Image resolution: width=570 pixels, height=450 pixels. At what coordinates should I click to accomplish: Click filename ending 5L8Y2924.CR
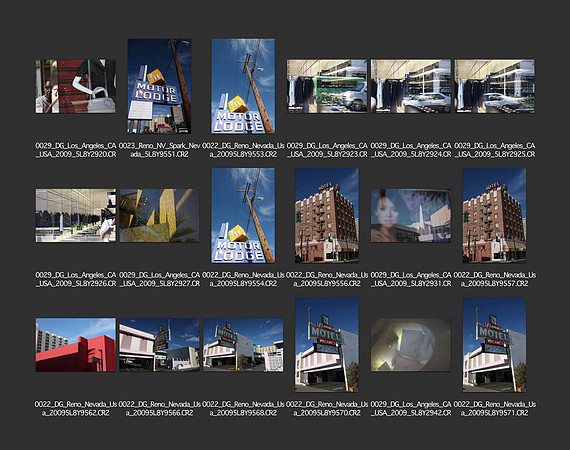click(x=411, y=150)
